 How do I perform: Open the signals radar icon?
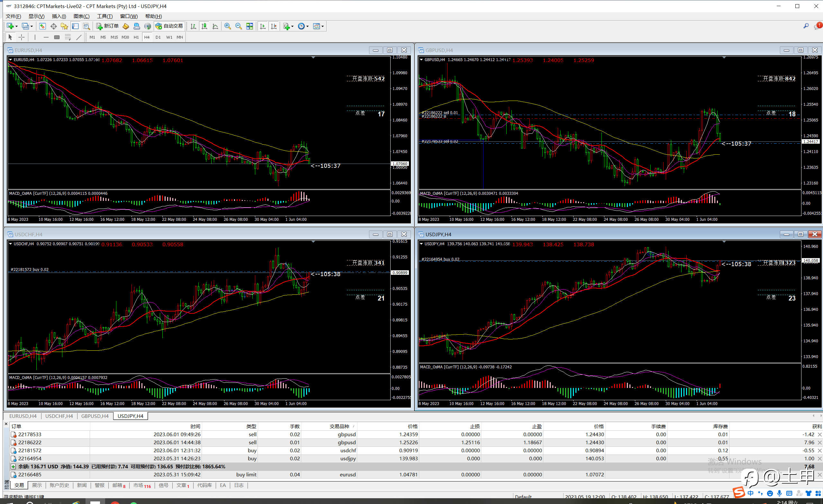tap(148, 26)
